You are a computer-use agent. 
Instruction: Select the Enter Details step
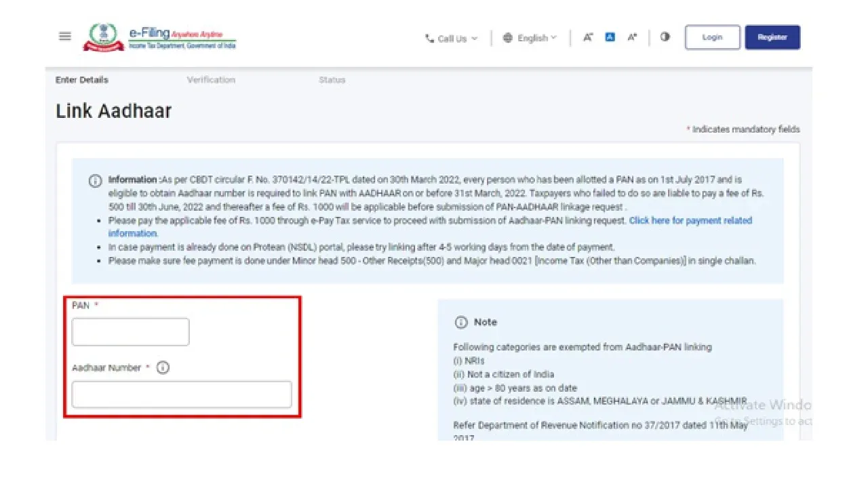coord(82,80)
